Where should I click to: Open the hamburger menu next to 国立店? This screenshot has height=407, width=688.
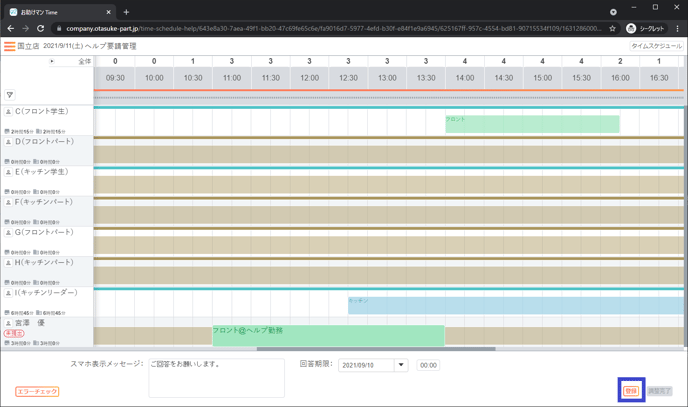click(x=9, y=46)
